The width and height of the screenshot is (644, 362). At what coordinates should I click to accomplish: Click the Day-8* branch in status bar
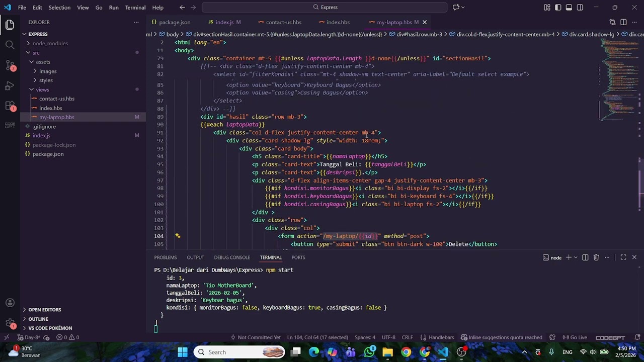(x=29, y=337)
